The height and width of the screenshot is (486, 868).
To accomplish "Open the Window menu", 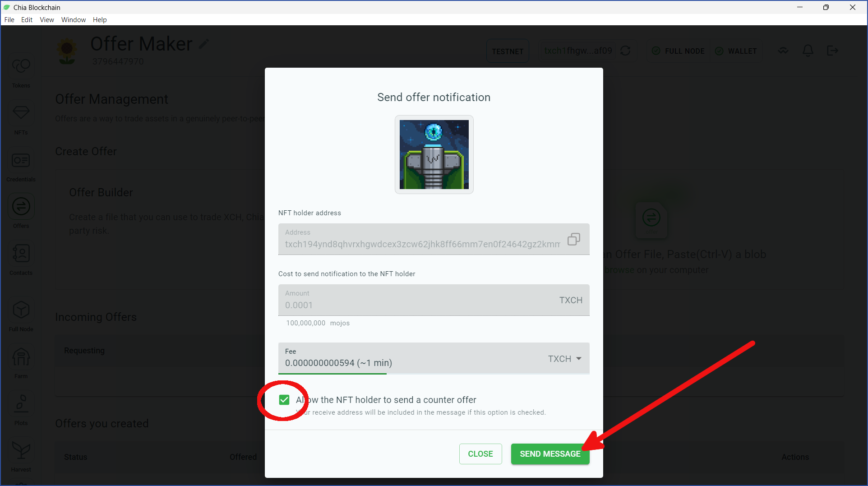I will tap(74, 20).
